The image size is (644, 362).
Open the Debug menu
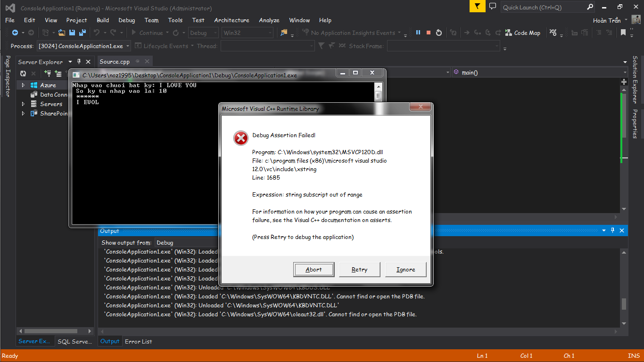tap(126, 20)
